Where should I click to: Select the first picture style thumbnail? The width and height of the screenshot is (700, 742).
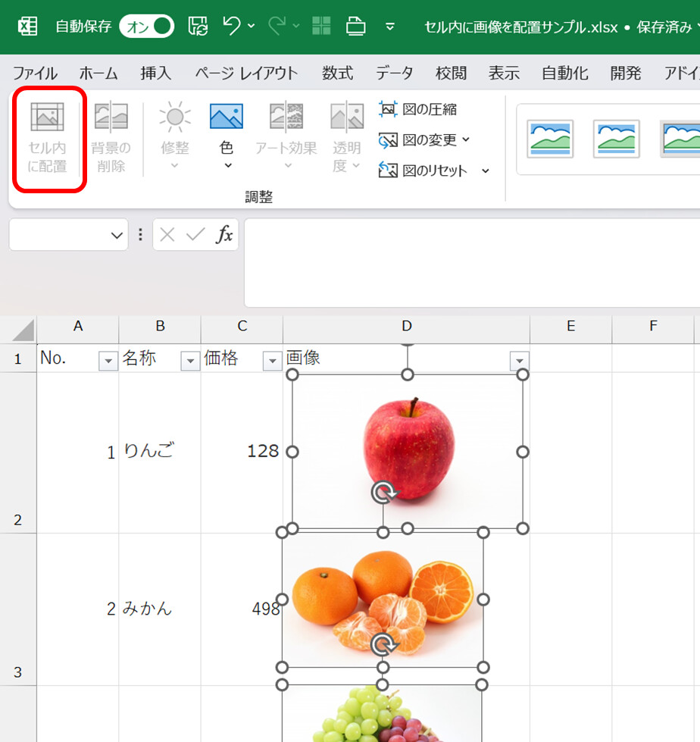coord(550,139)
